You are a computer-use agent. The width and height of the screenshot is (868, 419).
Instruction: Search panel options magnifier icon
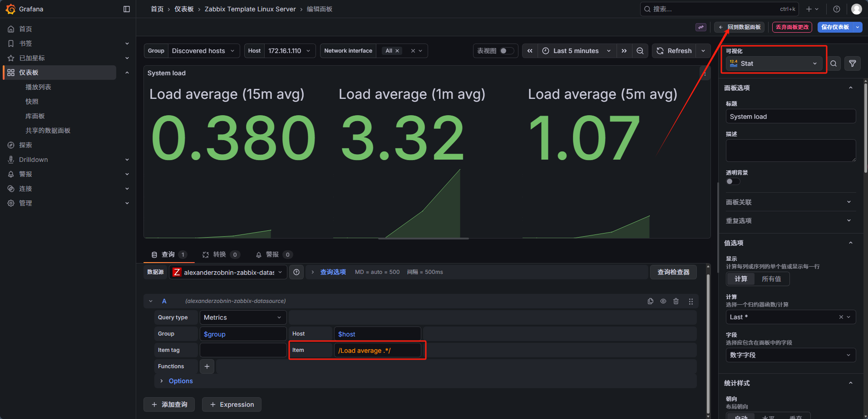coord(833,63)
